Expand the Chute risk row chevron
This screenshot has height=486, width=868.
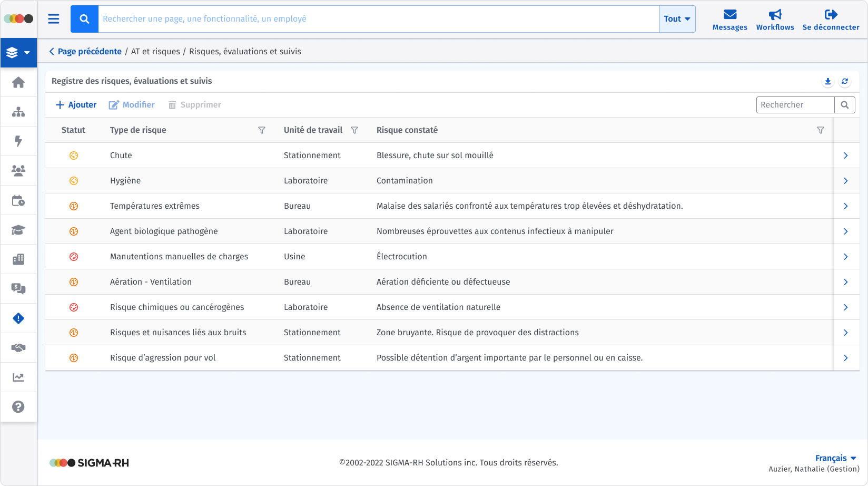point(846,155)
